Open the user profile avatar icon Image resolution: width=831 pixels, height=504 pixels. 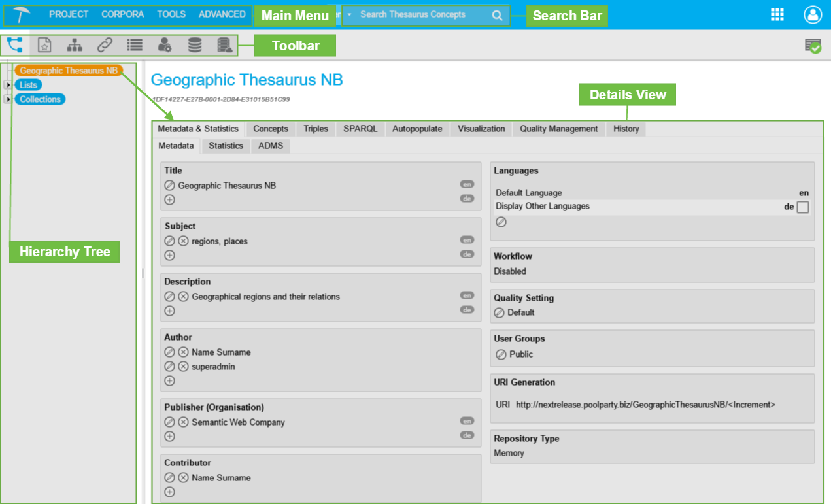(x=812, y=15)
